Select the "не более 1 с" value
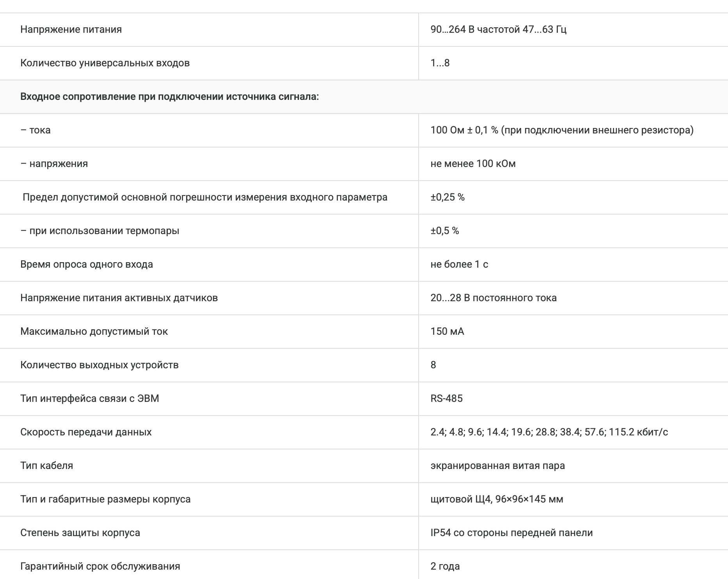Screen dimensions: 728x579 pos(459,265)
